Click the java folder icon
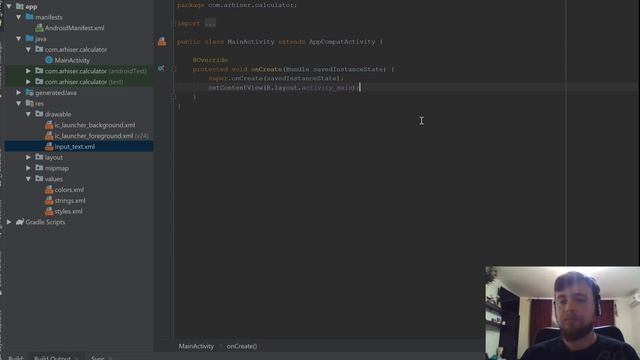The image size is (640, 360). point(29,38)
